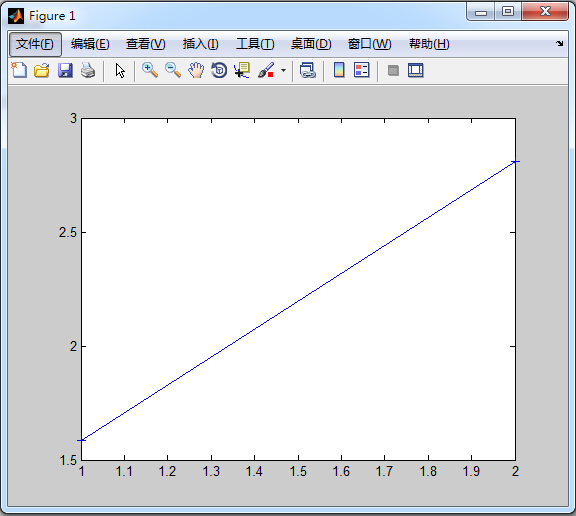This screenshot has width=576, height=516.
Task: Open a file with the folder icon
Action: 42,70
